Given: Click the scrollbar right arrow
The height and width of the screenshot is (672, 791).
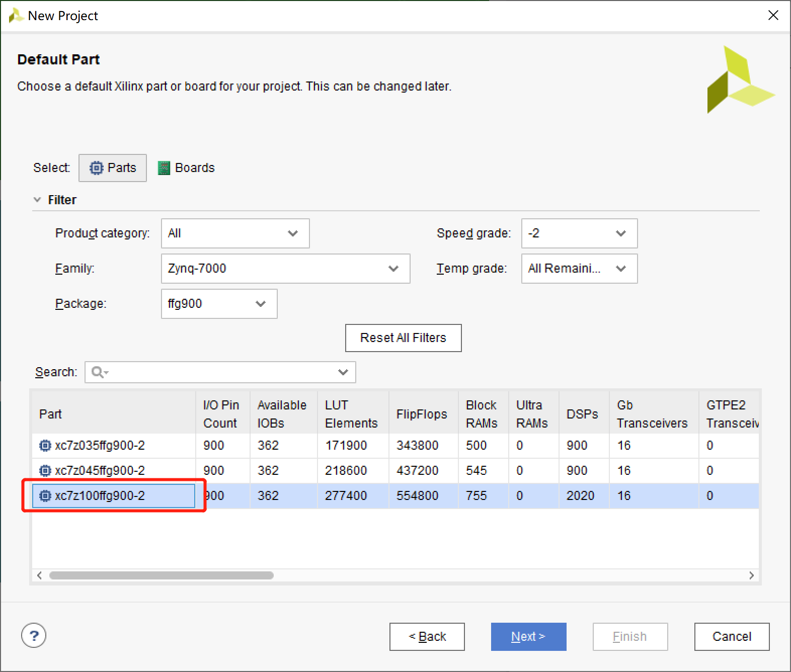Looking at the screenshot, I should tap(752, 575).
